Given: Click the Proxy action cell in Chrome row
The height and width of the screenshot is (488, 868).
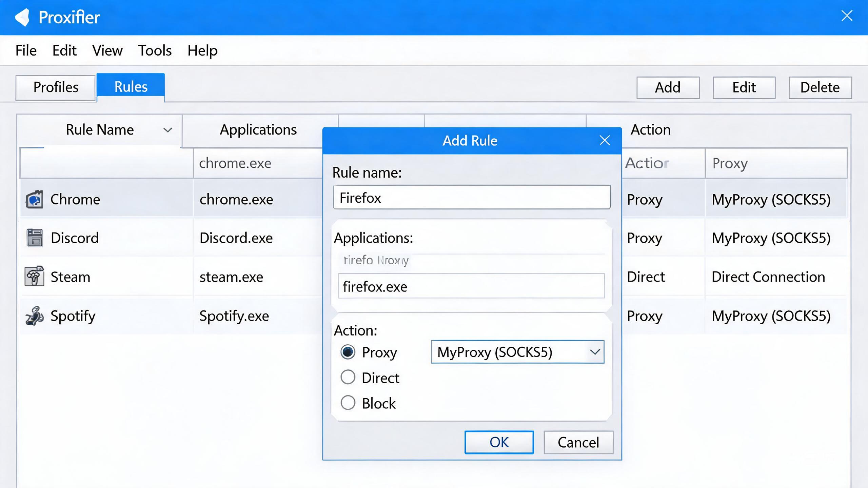Looking at the screenshot, I should (645, 200).
